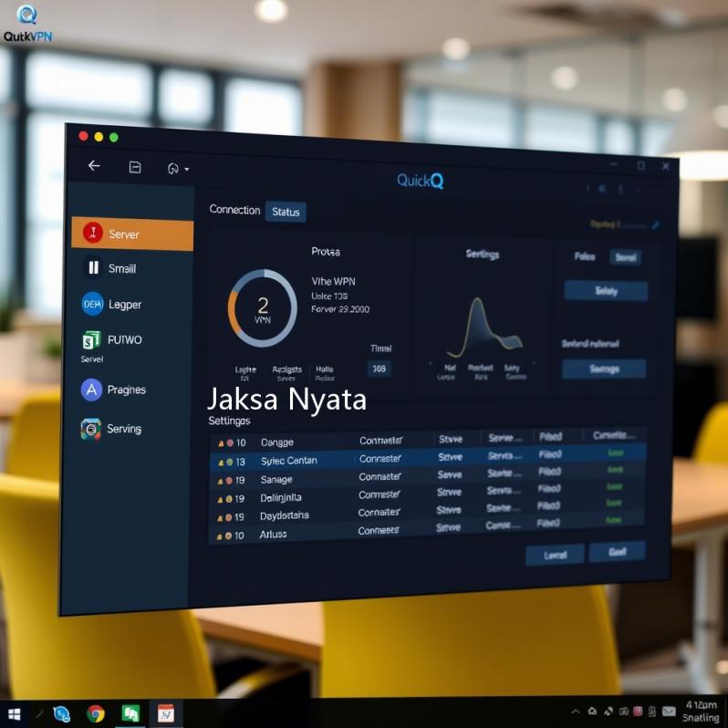Open the headset dropdown in the toolbar
This screenshot has width=728, height=728.
pos(178,169)
